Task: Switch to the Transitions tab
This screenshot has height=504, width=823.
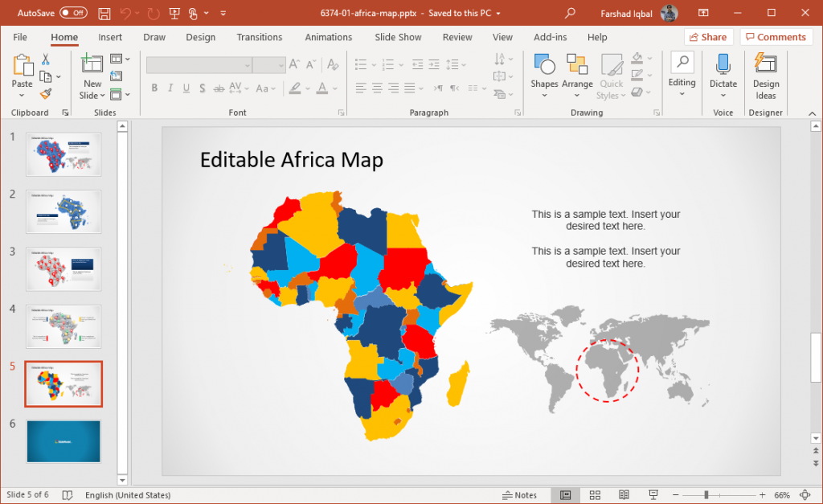Action: coord(259,37)
